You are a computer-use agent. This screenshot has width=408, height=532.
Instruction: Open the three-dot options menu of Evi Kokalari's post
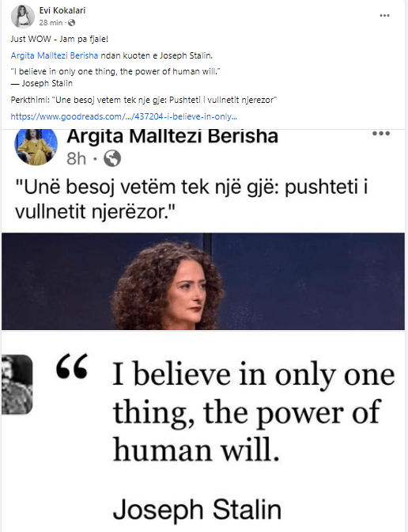tap(384, 16)
